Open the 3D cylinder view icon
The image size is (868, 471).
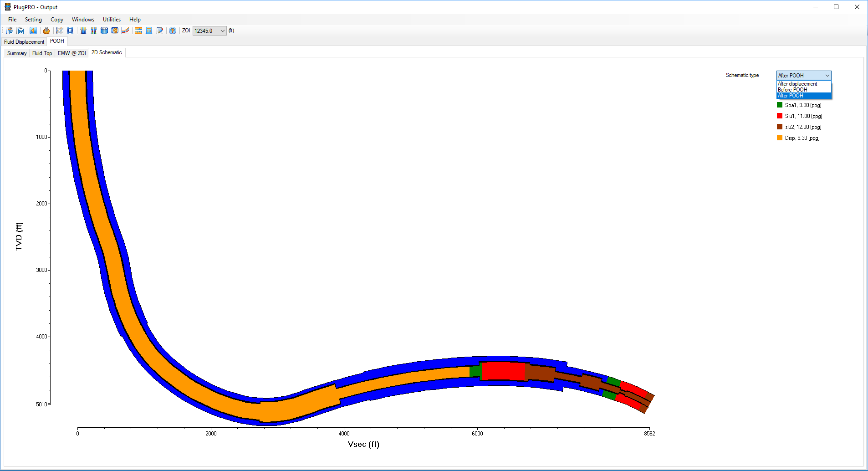(104, 31)
